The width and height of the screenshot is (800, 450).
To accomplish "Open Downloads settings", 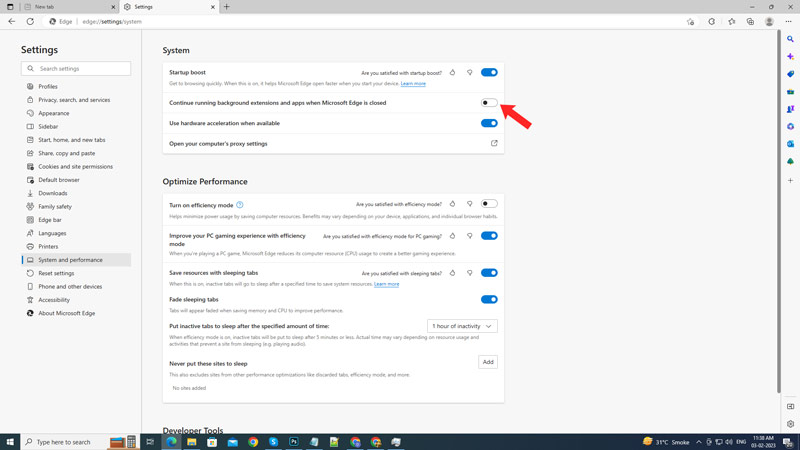I will 76,193.
